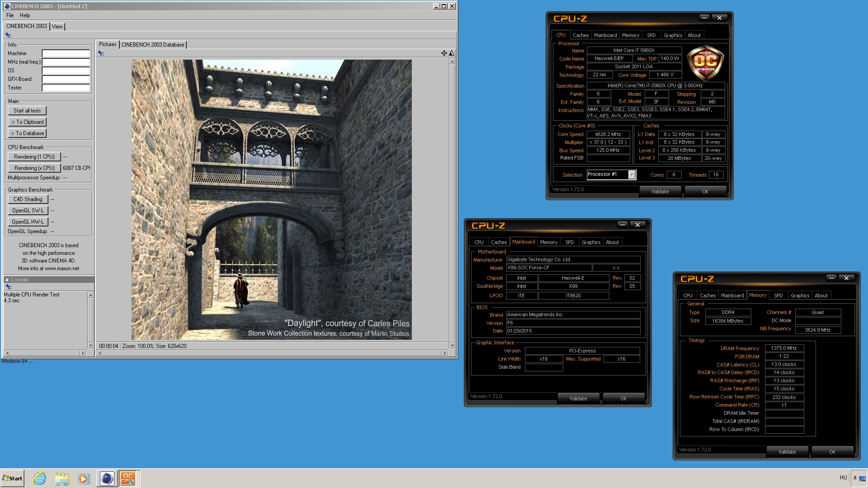Click the four-arrow move icon above the rendered picture
The image size is (868, 488).
point(444,53)
